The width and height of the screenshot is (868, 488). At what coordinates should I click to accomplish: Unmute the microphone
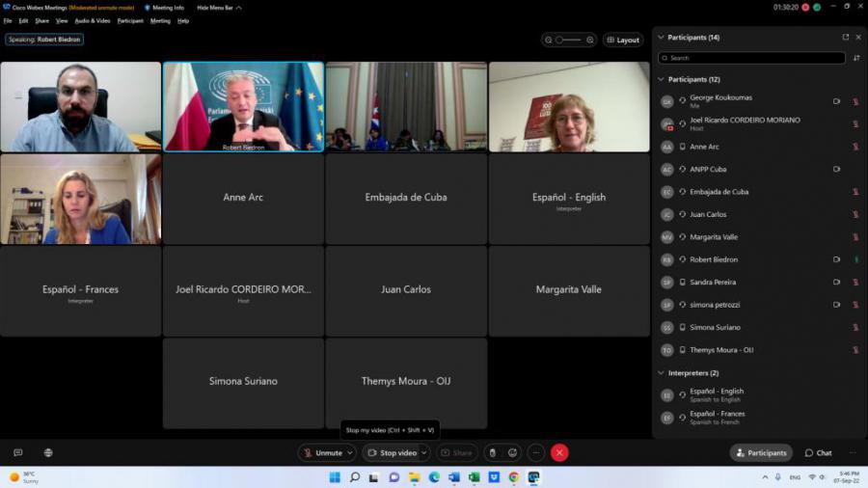click(322, 452)
